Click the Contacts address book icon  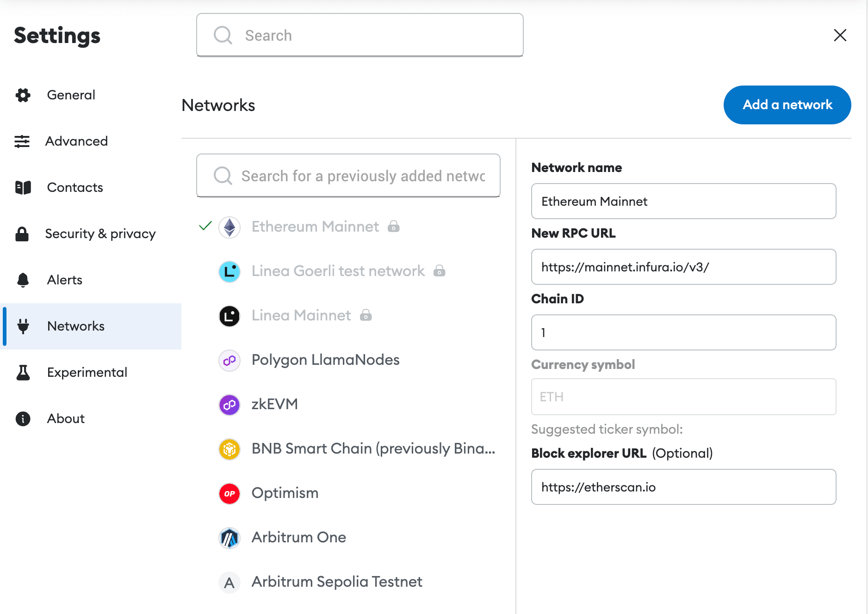23,188
